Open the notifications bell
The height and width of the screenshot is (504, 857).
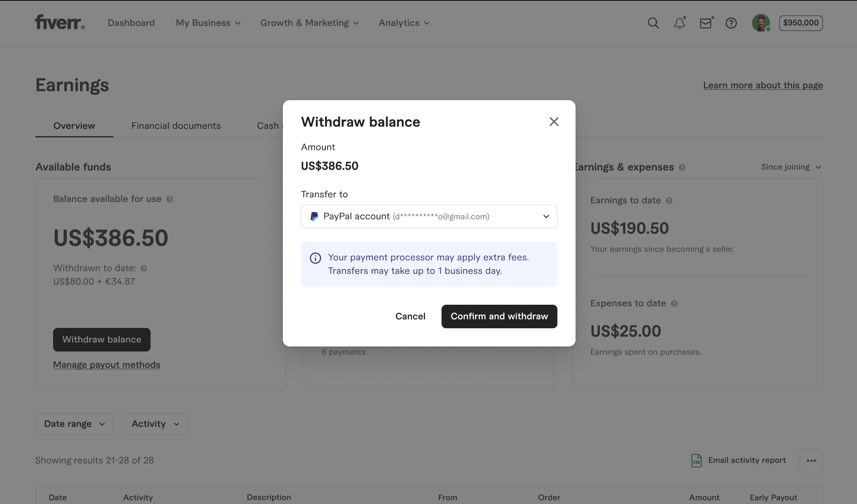tap(679, 23)
